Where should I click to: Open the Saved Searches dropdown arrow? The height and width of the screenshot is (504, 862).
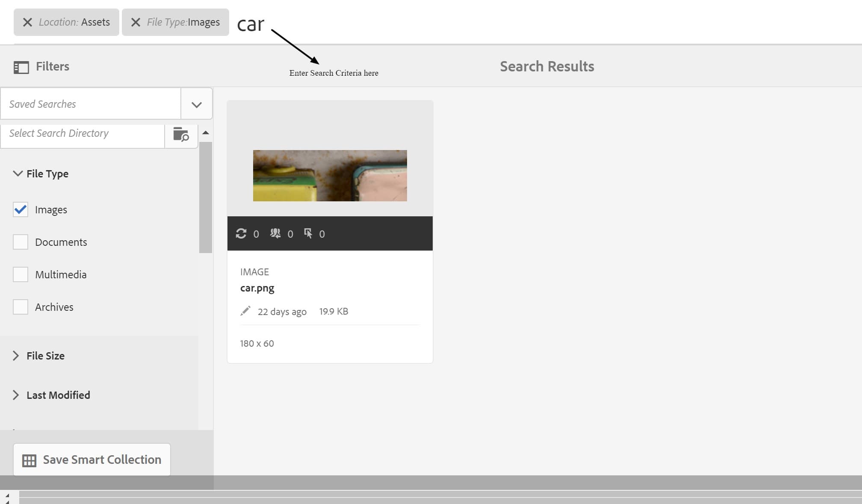tap(196, 104)
